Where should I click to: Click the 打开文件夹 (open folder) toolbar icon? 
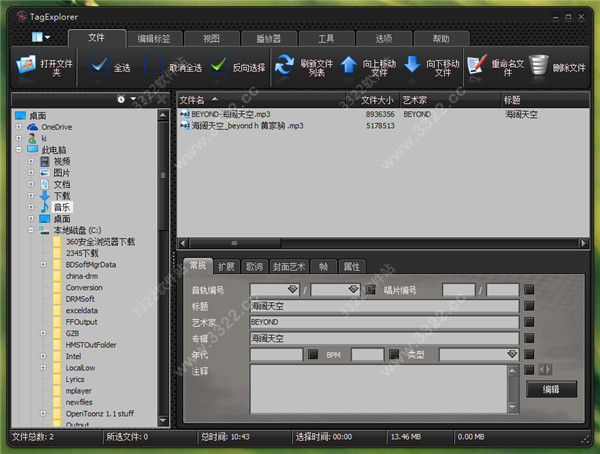(x=26, y=67)
